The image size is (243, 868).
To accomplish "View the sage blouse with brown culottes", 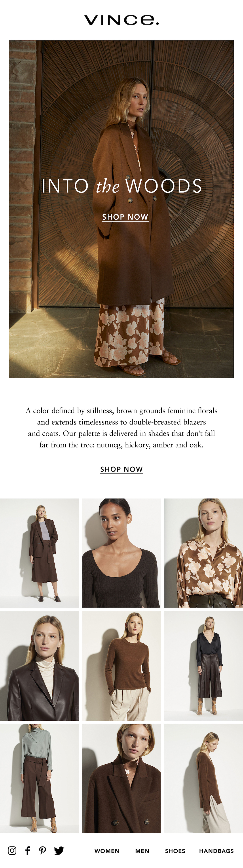I will pos(40,778).
